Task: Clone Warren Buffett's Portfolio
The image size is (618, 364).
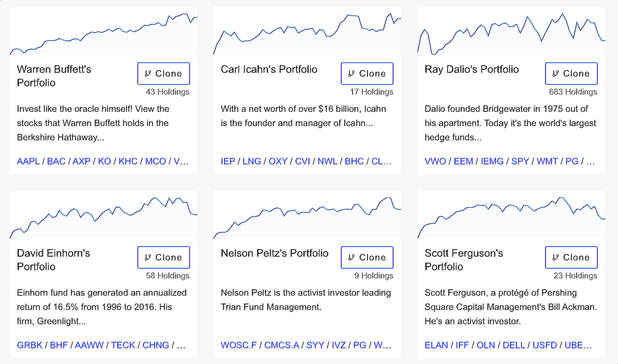Action: (164, 74)
